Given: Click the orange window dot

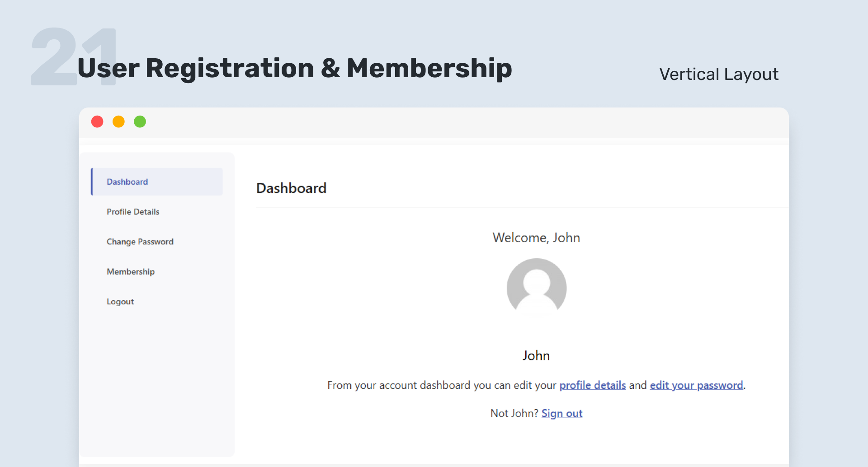Looking at the screenshot, I should pos(118,121).
